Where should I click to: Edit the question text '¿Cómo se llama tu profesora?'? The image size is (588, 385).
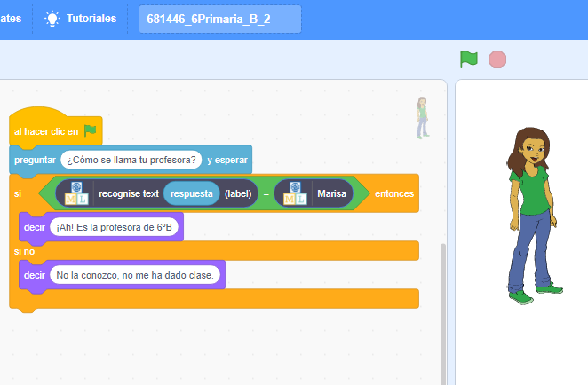pyautogui.click(x=131, y=160)
